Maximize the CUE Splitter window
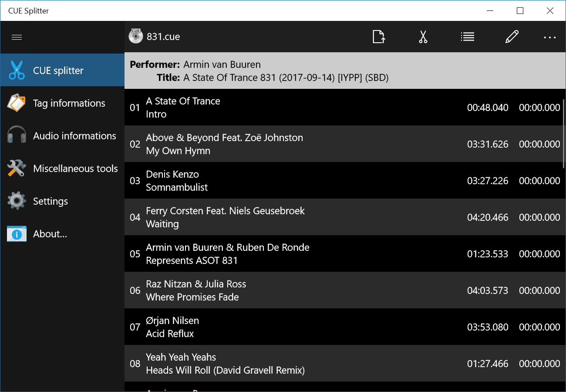566x392 pixels. pyautogui.click(x=520, y=11)
